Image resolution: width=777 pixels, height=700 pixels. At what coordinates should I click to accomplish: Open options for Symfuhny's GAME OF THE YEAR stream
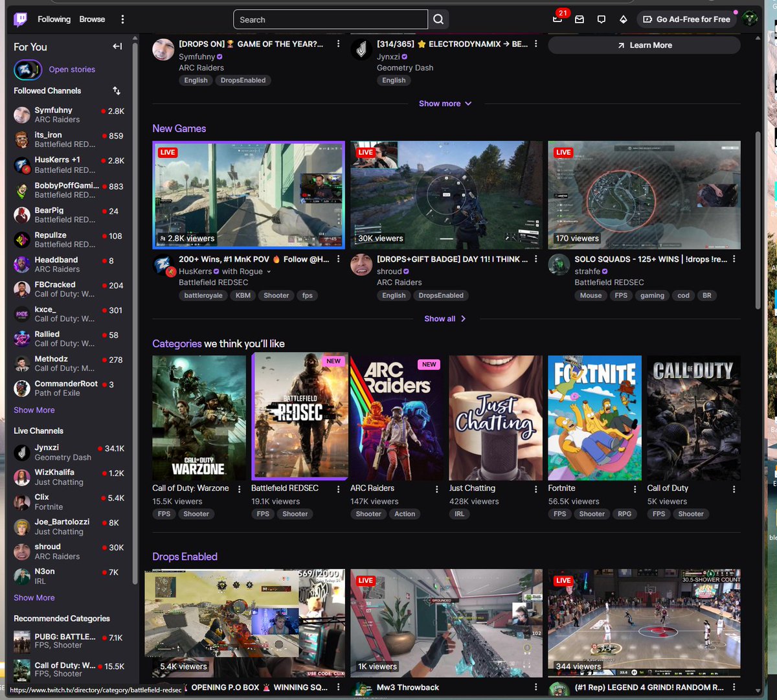click(x=338, y=44)
